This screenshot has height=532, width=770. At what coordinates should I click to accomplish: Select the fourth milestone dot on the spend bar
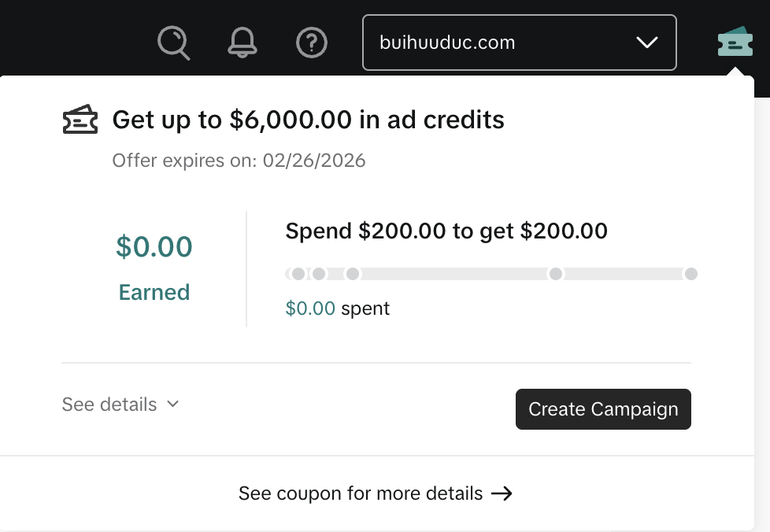[x=556, y=274]
